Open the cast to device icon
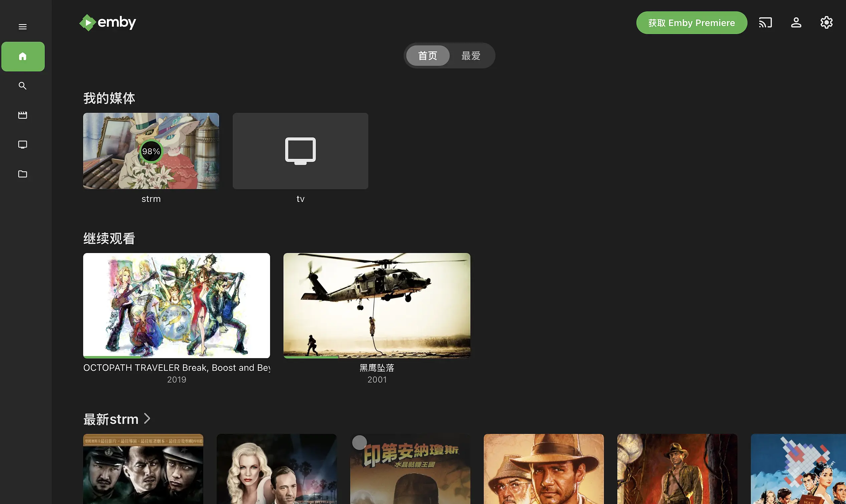This screenshot has height=504, width=846. 765,23
